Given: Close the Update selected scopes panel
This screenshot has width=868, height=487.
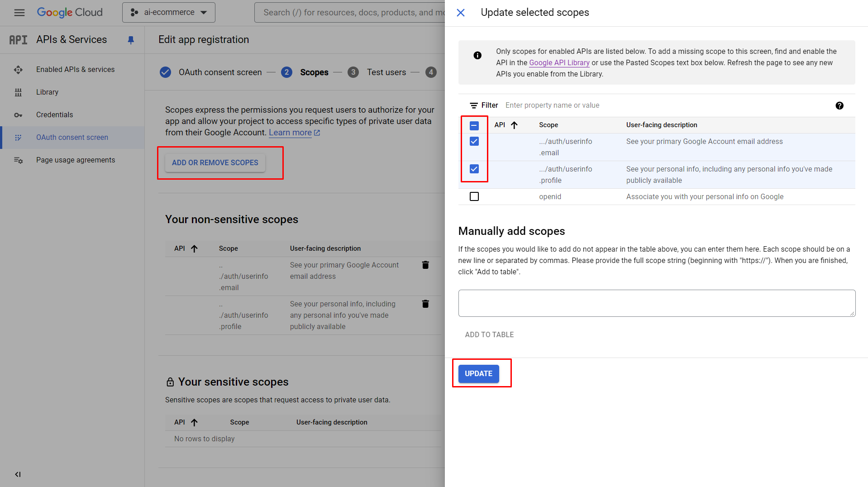Looking at the screenshot, I should 461,13.
